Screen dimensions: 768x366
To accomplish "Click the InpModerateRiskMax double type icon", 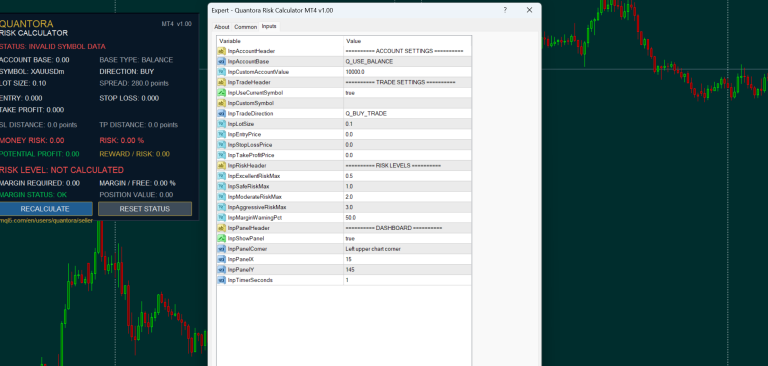I will click(221, 196).
